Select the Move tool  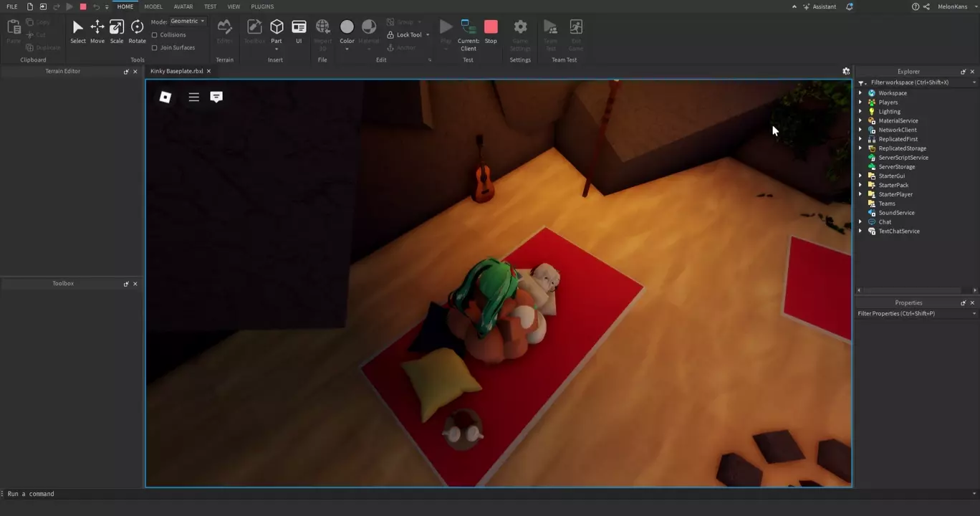point(97,31)
